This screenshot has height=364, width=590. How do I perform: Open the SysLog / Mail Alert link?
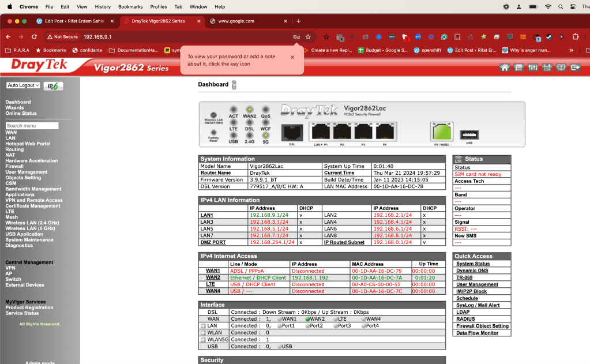[478, 305]
